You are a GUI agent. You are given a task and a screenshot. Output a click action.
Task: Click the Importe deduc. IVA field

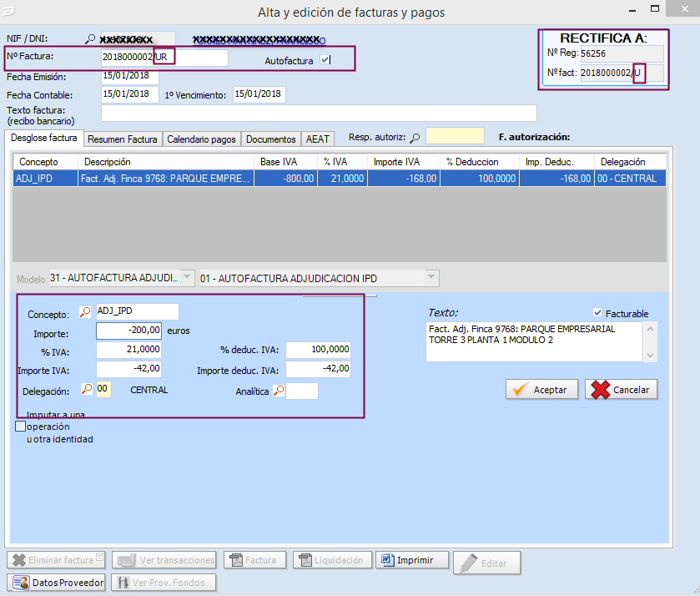click(x=318, y=369)
